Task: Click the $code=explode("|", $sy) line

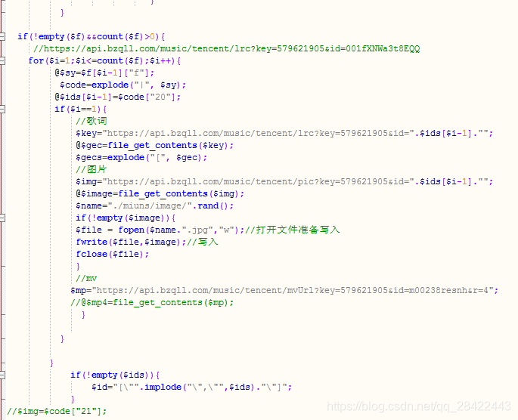Action: tap(123, 85)
